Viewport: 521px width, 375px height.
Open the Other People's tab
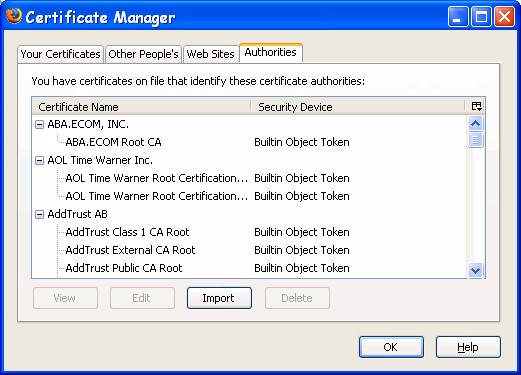click(x=143, y=54)
